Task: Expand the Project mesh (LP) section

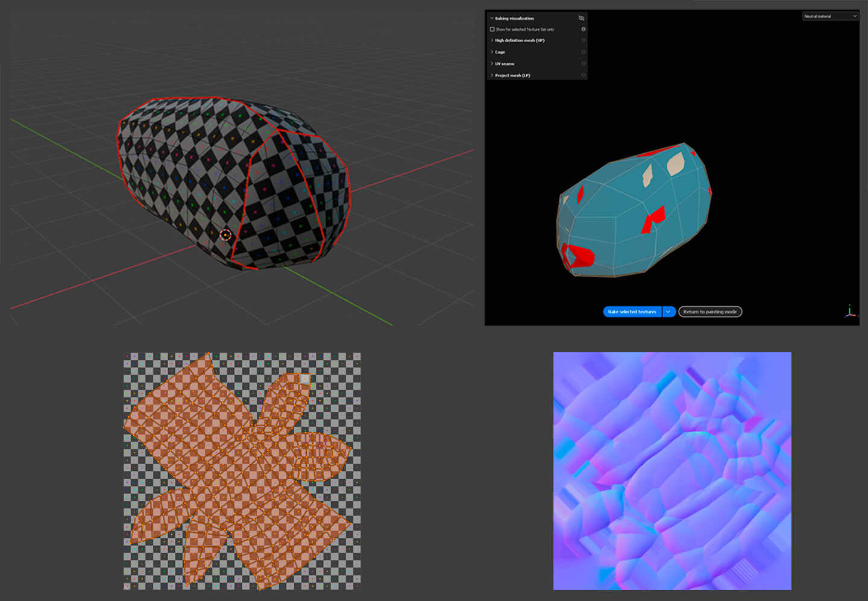Action: (x=491, y=75)
